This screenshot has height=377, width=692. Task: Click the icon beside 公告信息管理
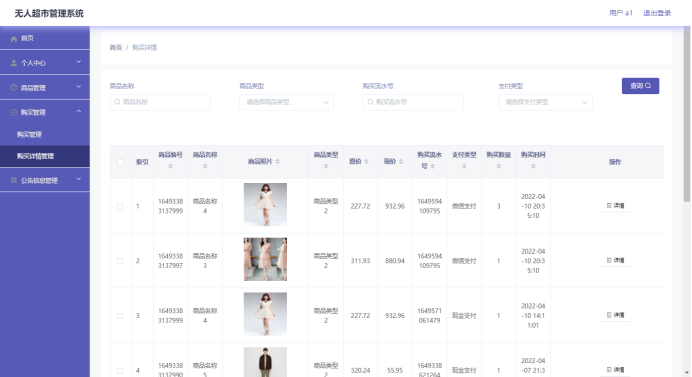click(14, 180)
